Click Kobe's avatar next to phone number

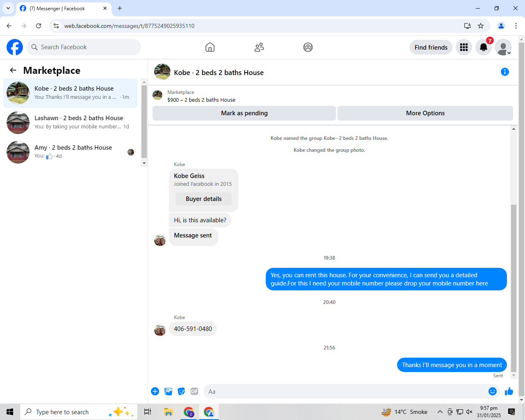pos(160,330)
